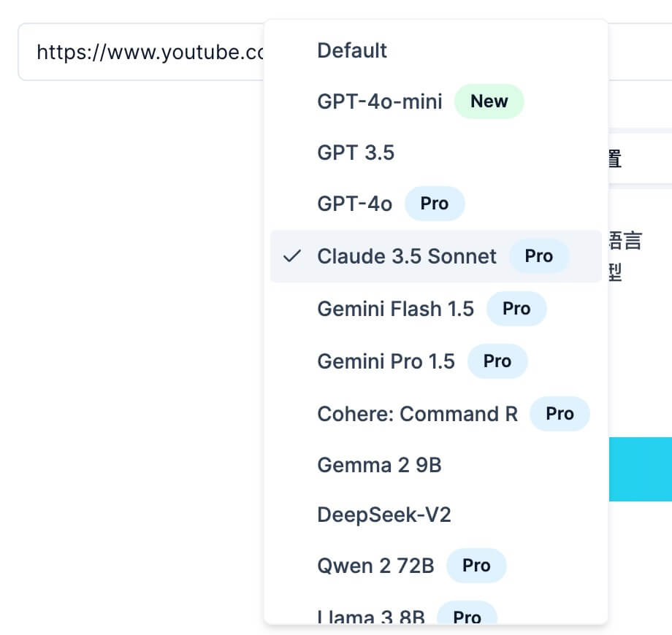The width and height of the screenshot is (672, 635).
Task: Click the Pro badge beside Cohere: Command R
Action: pos(560,414)
